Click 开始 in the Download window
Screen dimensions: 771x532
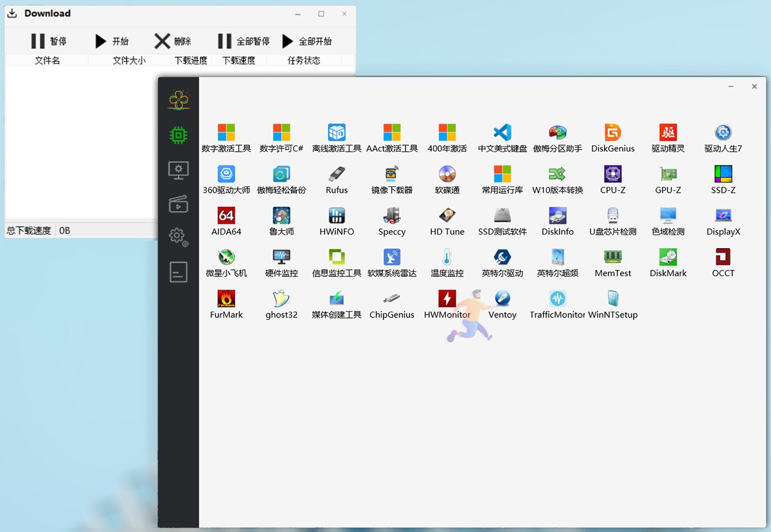[111, 41]
